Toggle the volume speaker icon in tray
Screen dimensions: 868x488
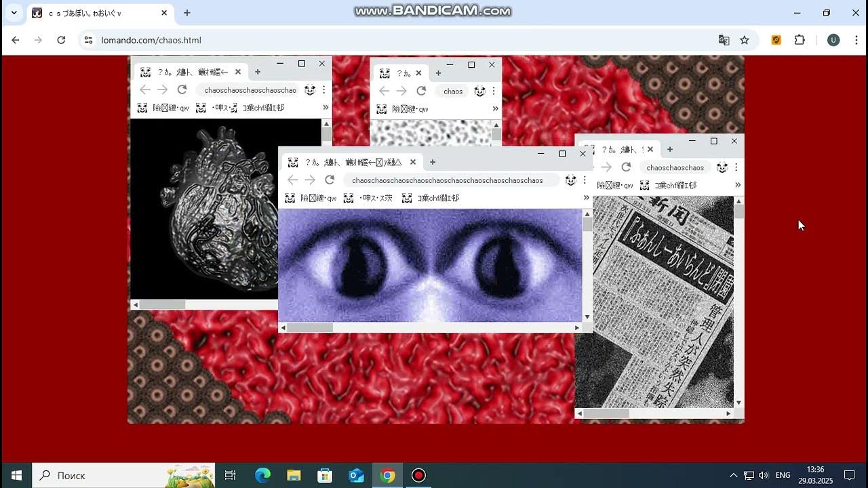click(x=764, y=475)
